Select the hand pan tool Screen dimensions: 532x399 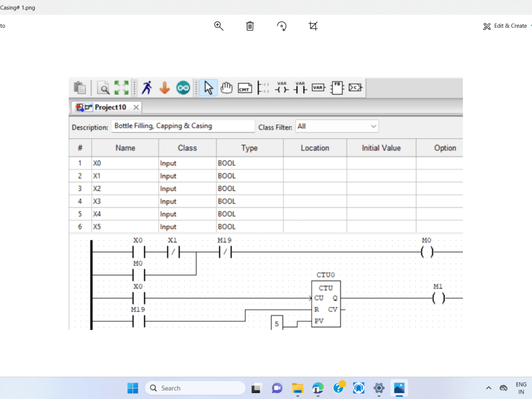coord(226,88)
